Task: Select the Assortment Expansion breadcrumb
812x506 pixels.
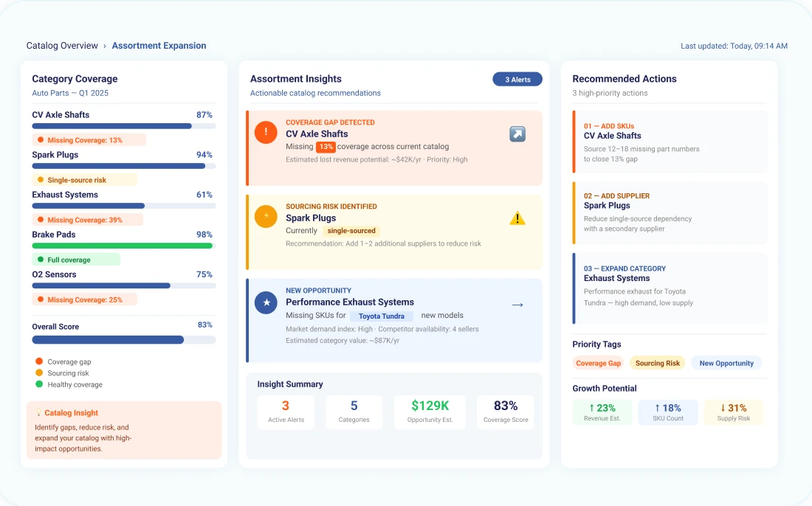Action: 159,46
